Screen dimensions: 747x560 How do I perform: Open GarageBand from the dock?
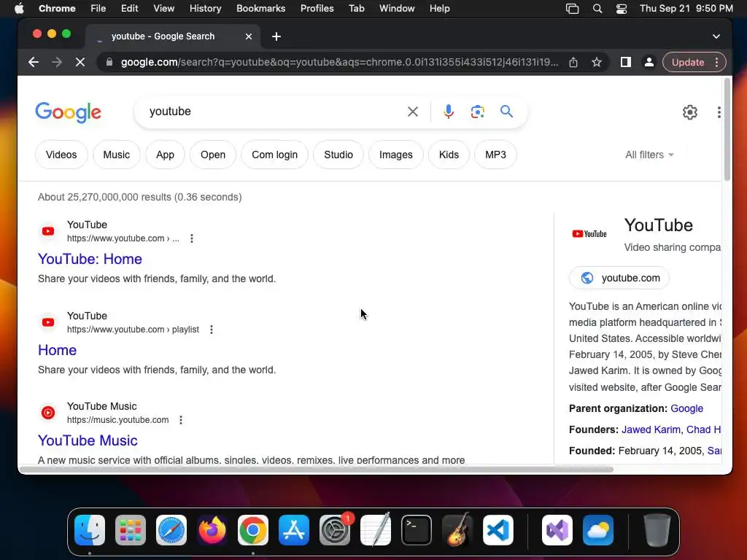click(x=457, y=530)
